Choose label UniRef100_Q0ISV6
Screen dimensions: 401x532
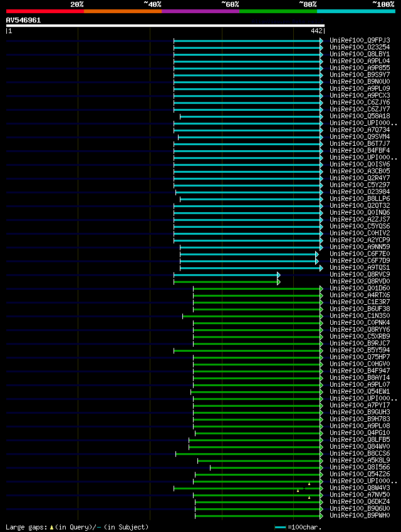pos(360,164)
